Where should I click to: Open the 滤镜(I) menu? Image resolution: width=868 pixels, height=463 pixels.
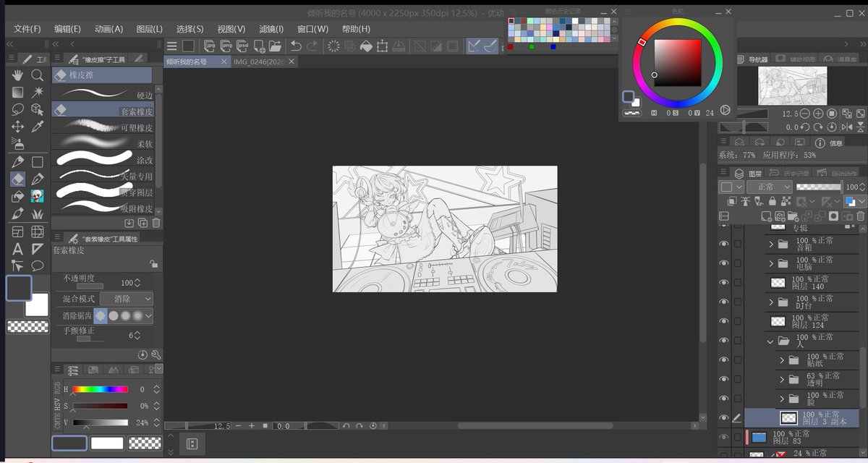(x=271, y=29)
